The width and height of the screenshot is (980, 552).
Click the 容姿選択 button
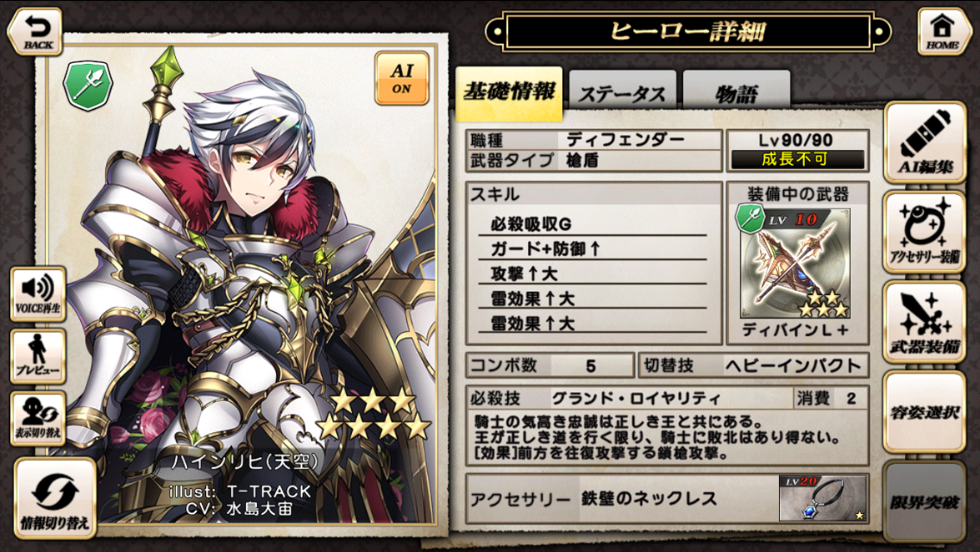[x=925, y=412]
